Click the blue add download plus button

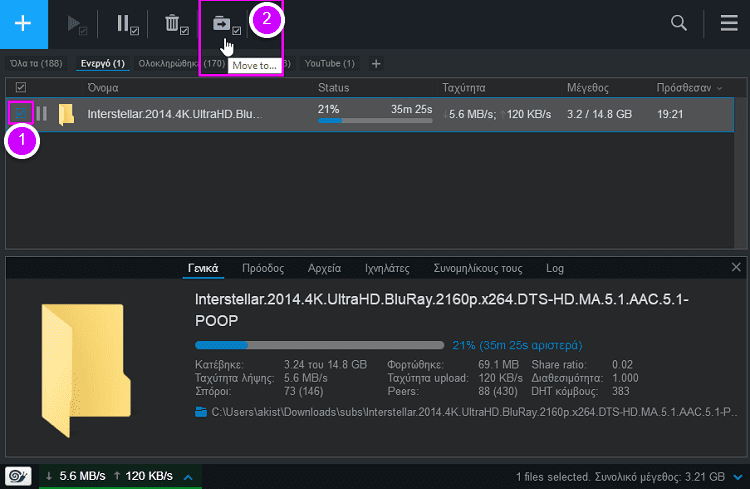coord(23,23)
